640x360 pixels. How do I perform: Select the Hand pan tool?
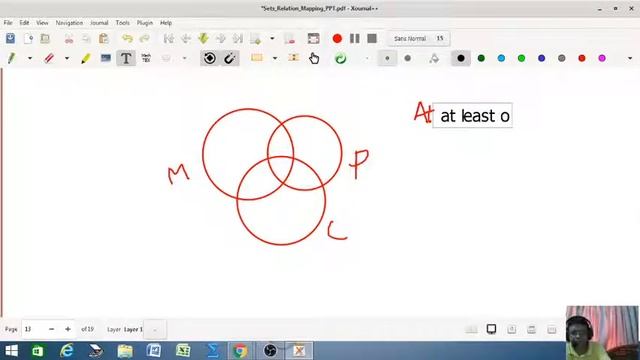[x=313, y=58]
